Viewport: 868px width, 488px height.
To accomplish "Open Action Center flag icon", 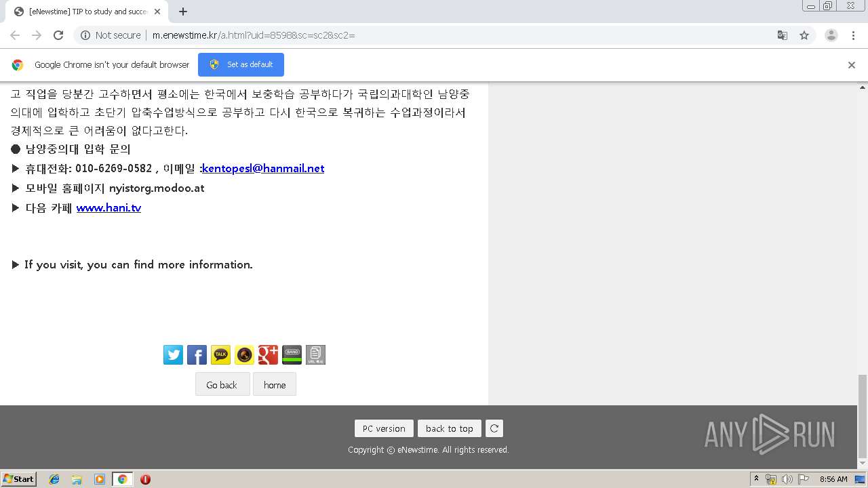I will (x=804, y=479).
